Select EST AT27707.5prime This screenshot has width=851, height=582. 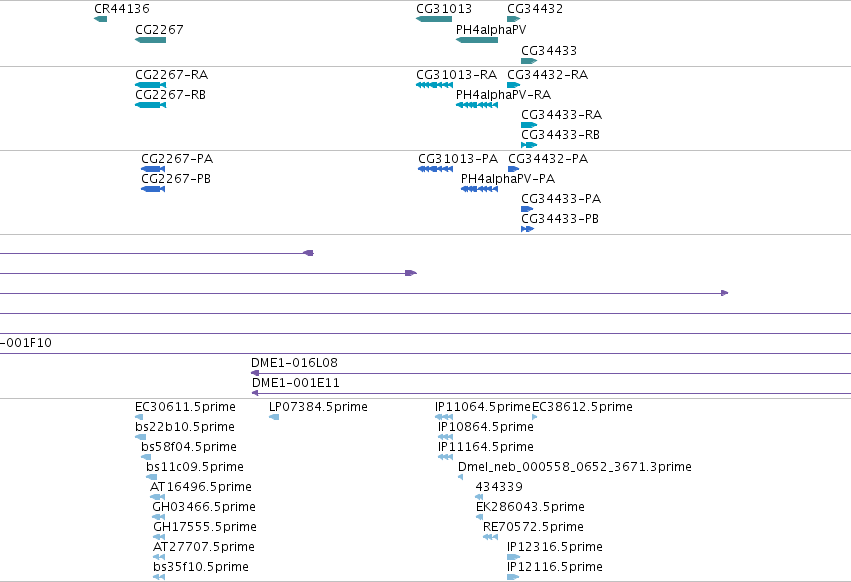click(x=204, y=547)
